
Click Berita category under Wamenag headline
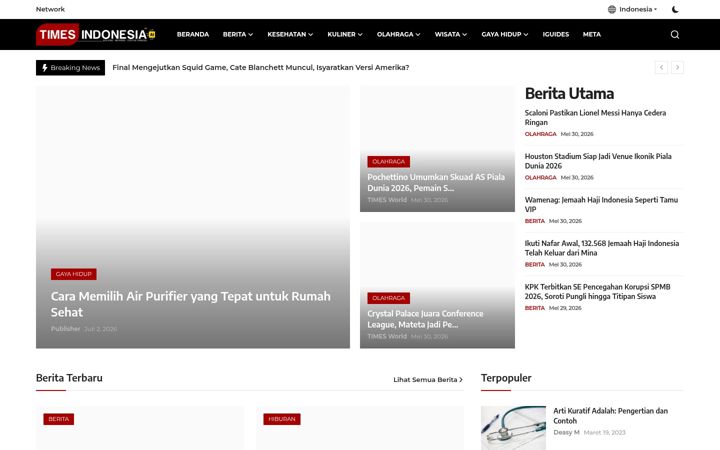(x=534, y=221)
